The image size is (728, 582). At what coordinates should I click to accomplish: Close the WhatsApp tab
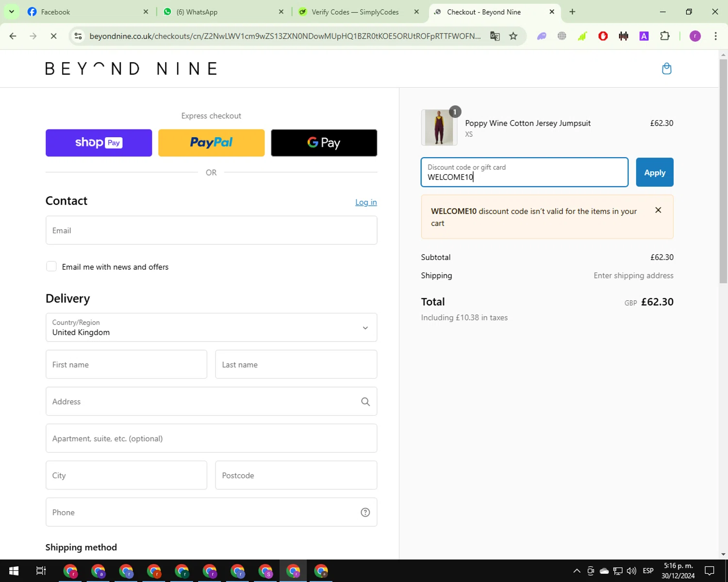(x=281, y=12)
